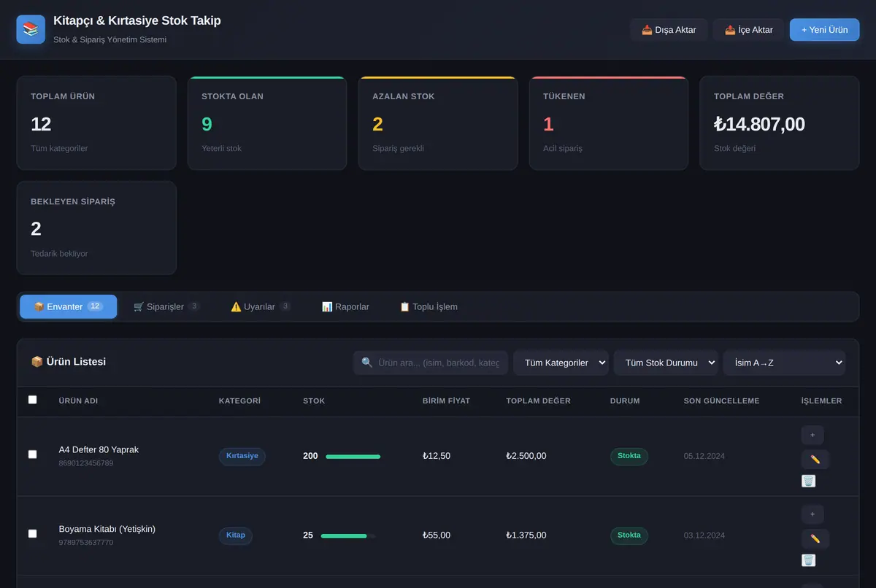Switch to the Envanter tab
876x588 pixels.
click(x=68, y=306)
